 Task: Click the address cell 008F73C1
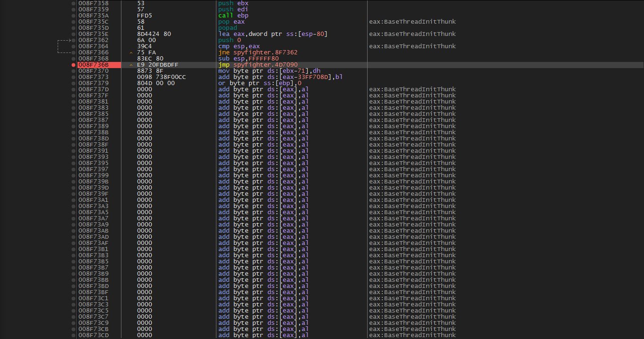coord(93,298)
